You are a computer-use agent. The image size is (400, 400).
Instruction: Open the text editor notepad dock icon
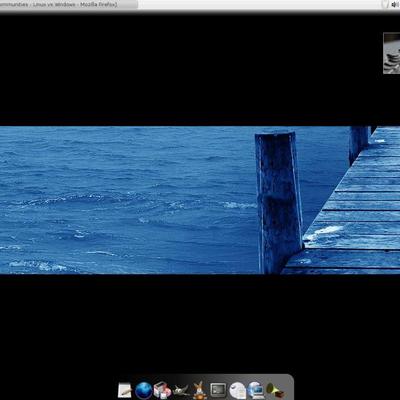pos(125,390)
